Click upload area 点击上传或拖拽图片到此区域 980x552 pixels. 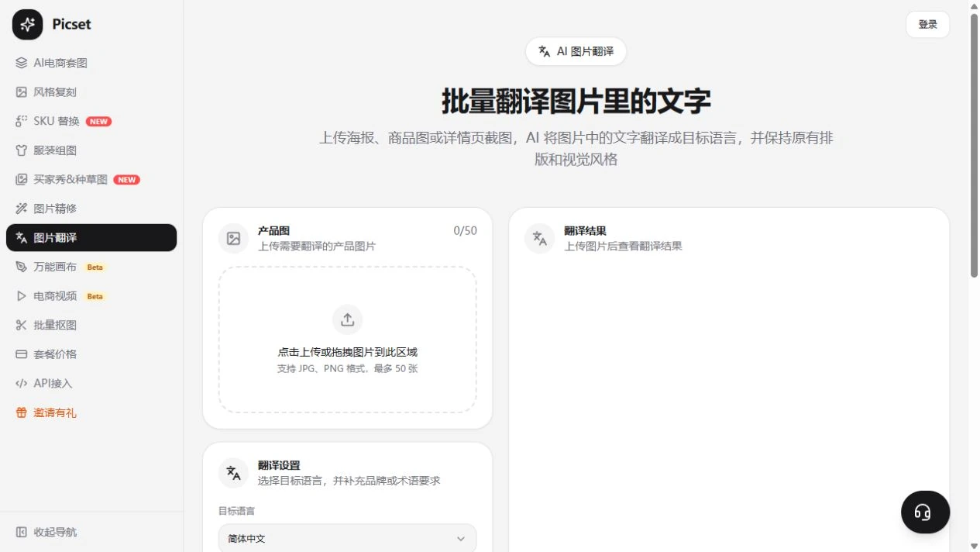[x=347, y=340]
